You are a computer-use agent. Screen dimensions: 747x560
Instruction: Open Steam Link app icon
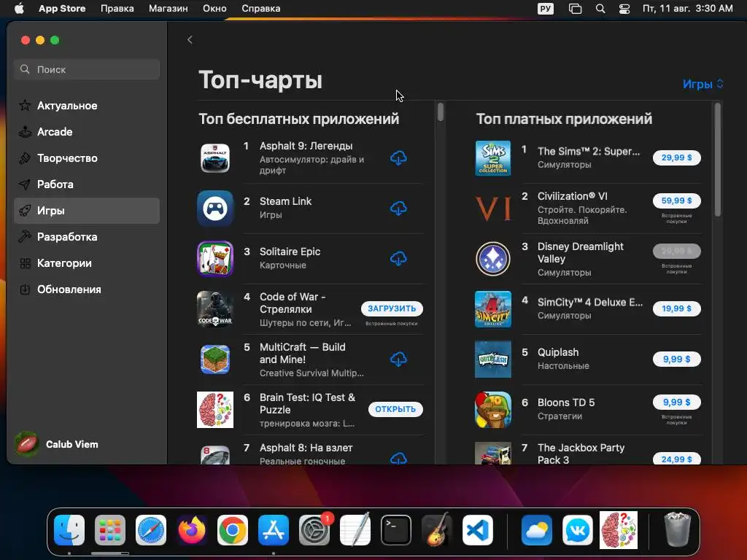pyautogui.click(x=215, y=208)
